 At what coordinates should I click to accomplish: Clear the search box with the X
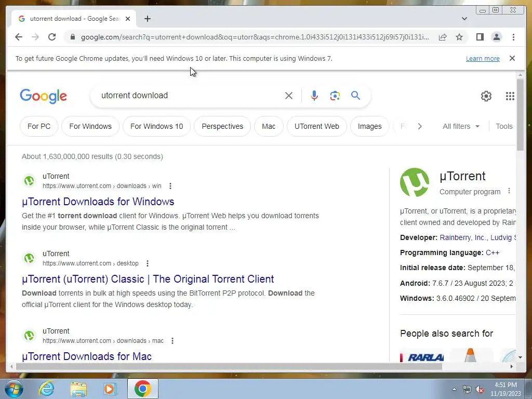(x=289, y=96)
